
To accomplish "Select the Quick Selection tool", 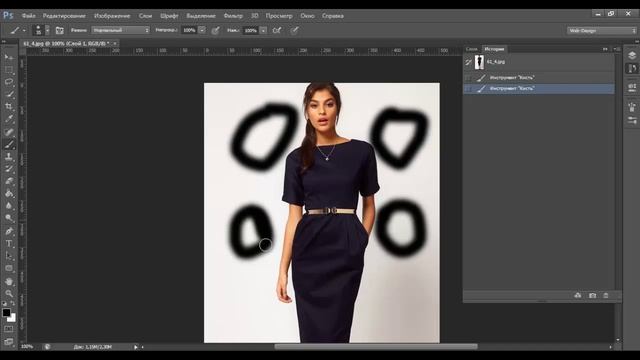I will pyautogui.click(x=9, y=94).
